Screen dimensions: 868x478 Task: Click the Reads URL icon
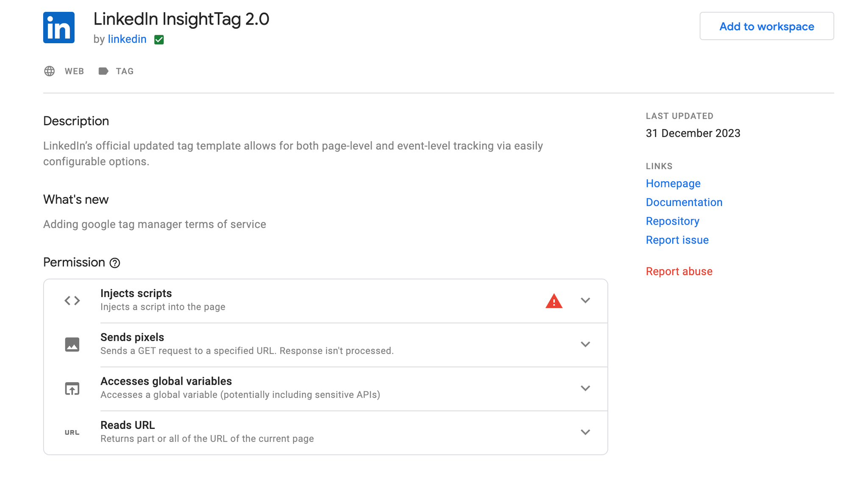[x=72, y=433]
